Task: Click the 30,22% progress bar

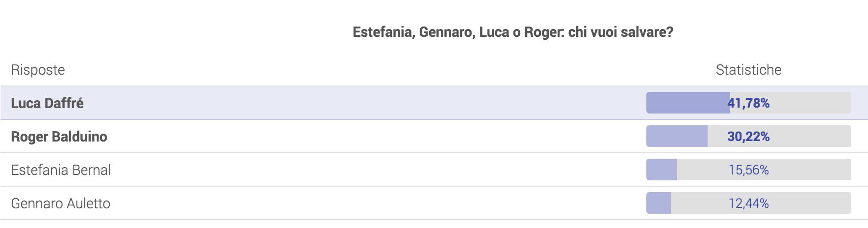Action: pos(748,136)
